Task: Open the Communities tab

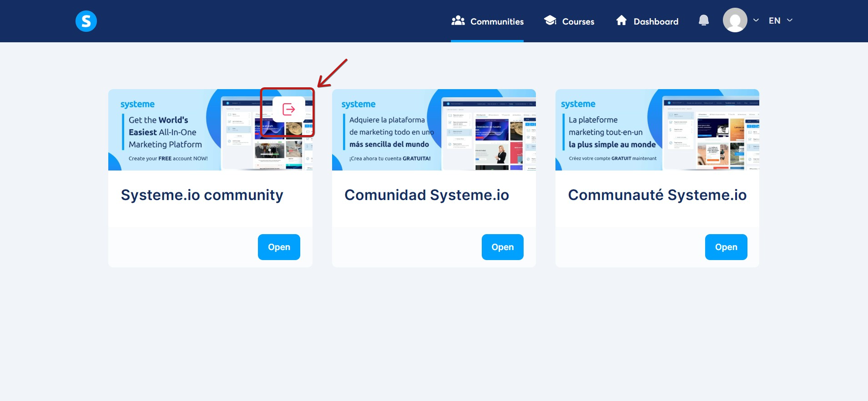Action: point(487,21)
